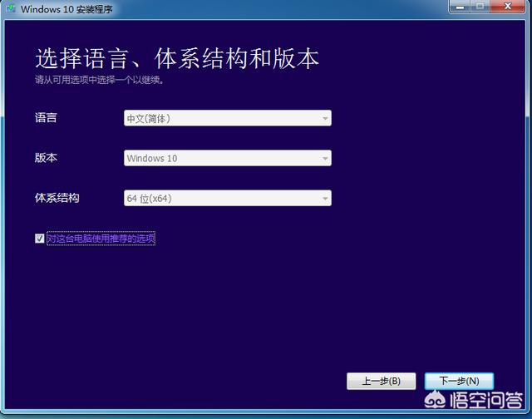Click the 版本 field label

click(46, 158)
